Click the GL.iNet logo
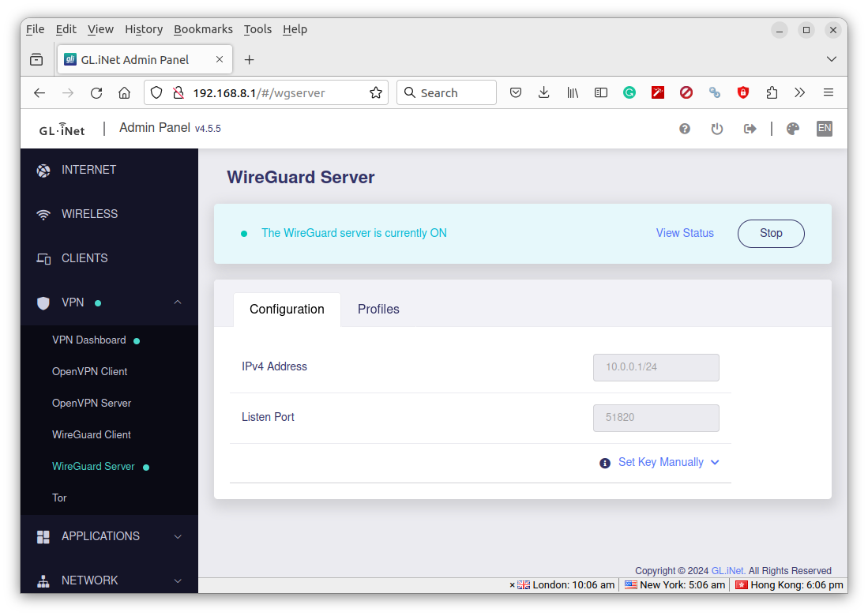This screenshot has width=868, height=616. [62, 130]
